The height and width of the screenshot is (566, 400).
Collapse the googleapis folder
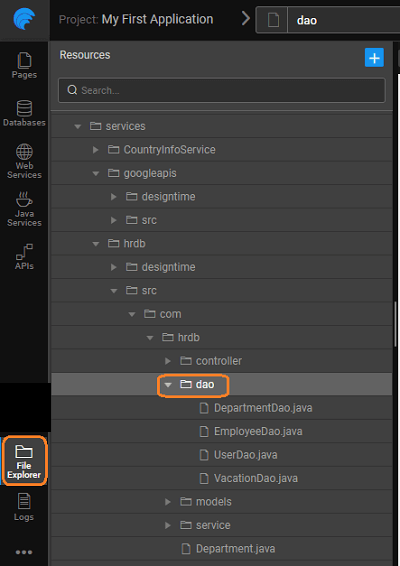(96, 174)
